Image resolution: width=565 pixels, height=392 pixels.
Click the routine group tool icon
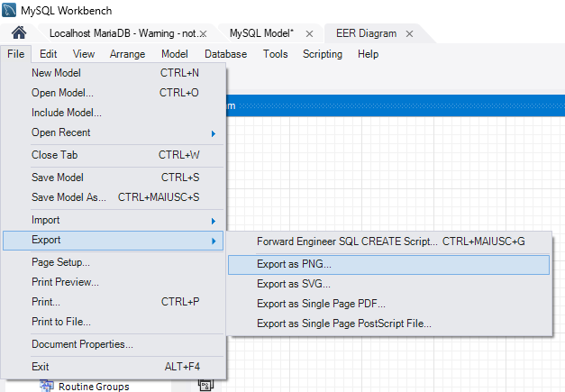205,386
